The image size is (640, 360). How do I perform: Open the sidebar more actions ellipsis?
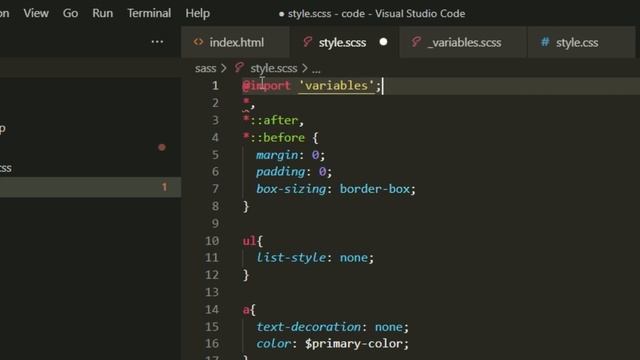(x=157, y=42)
